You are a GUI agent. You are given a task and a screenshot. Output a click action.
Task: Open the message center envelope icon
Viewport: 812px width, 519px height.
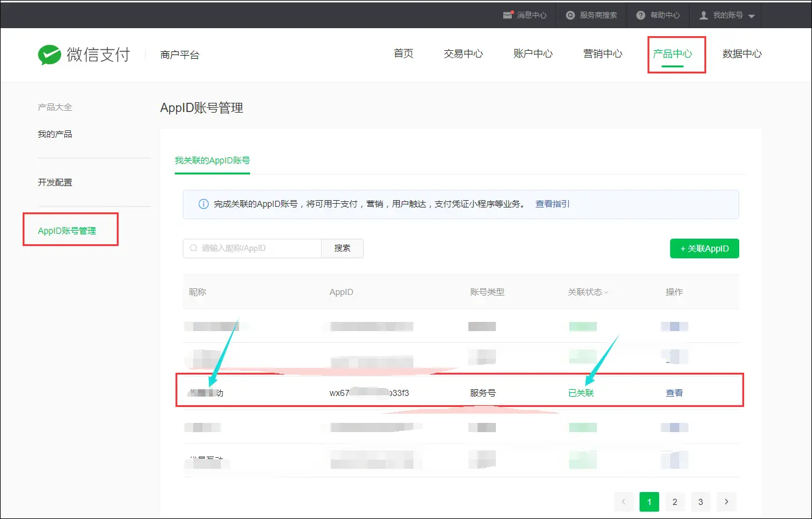pos(508,15)
